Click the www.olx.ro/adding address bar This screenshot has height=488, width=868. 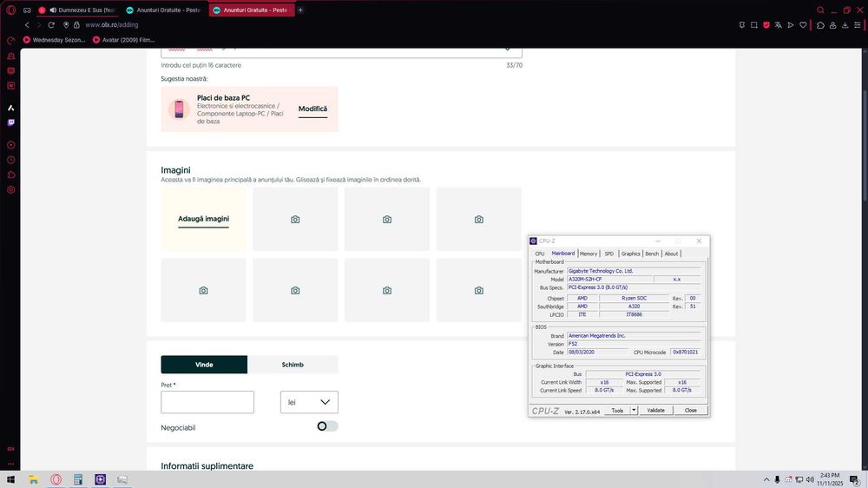[x=112, y=25]
